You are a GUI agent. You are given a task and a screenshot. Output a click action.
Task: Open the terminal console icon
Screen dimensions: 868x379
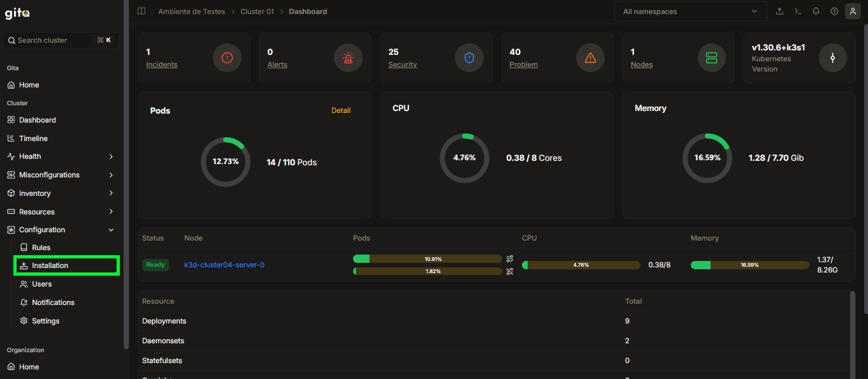[797, 11]
